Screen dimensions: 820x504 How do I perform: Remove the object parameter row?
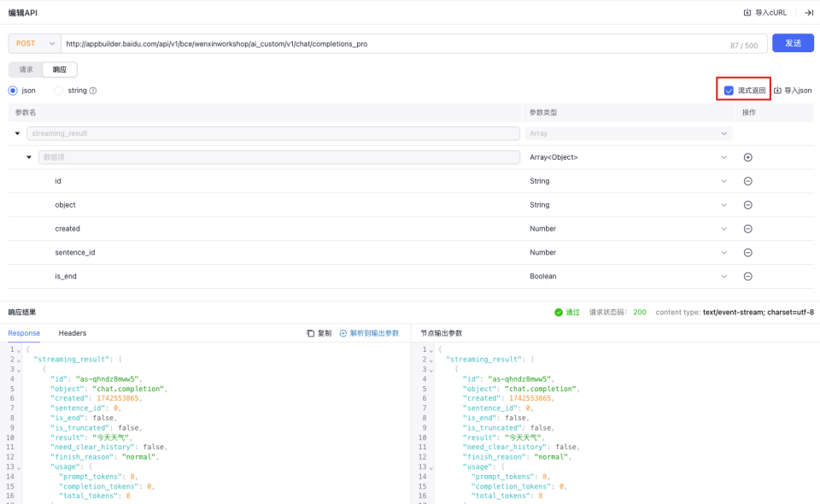point(748,205)
